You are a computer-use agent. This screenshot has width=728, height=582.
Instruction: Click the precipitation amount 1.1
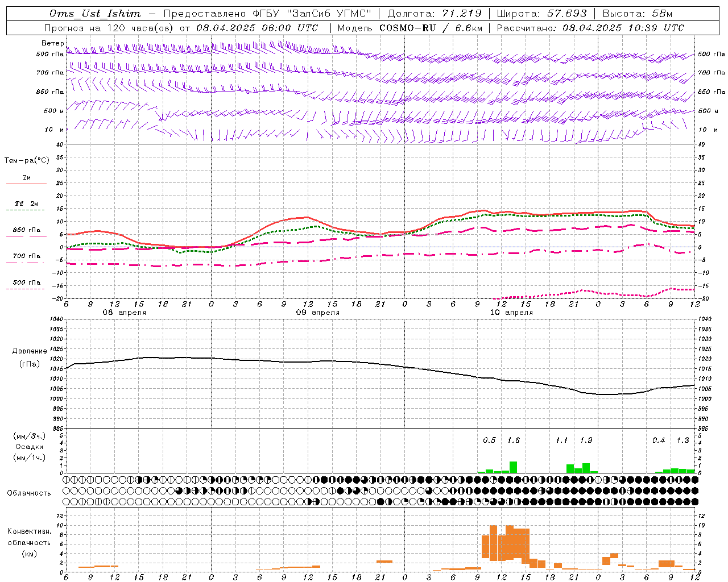(561, 440)
